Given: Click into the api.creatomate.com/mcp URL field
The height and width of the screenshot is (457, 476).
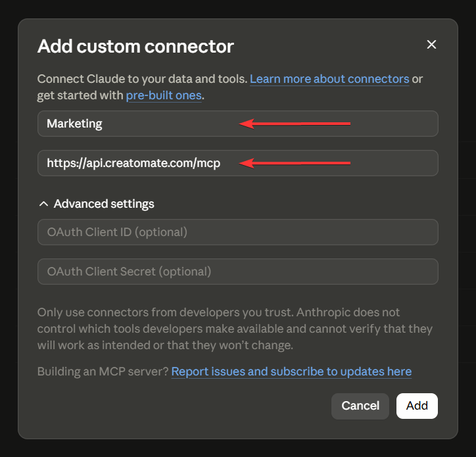Looking at the screenshot, I should (x=238, y=163).
